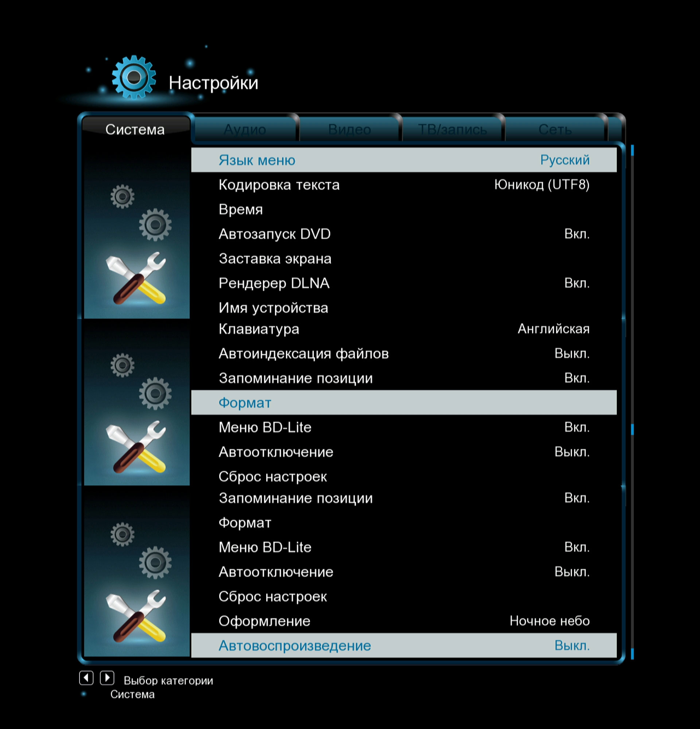Image resolution: width=700 pixels, height=729 pixels.
Task: Click the Настройки gear icon
Action: 133,77
